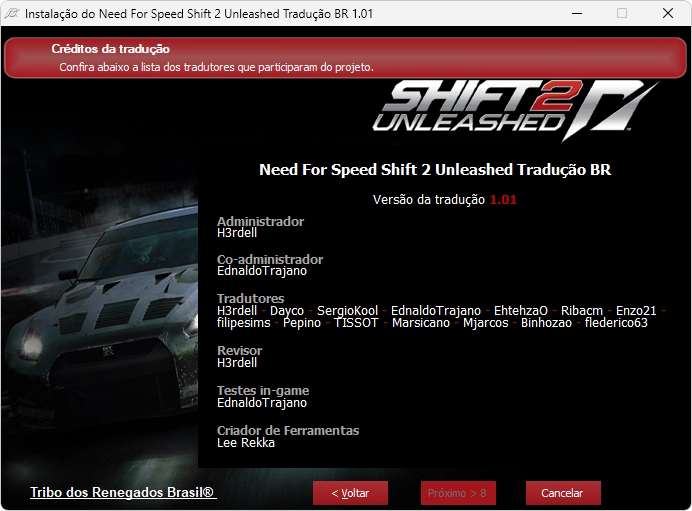Click the version number 1.01
The width and height of the screenshot is (692, 511).
coord(503,199)
